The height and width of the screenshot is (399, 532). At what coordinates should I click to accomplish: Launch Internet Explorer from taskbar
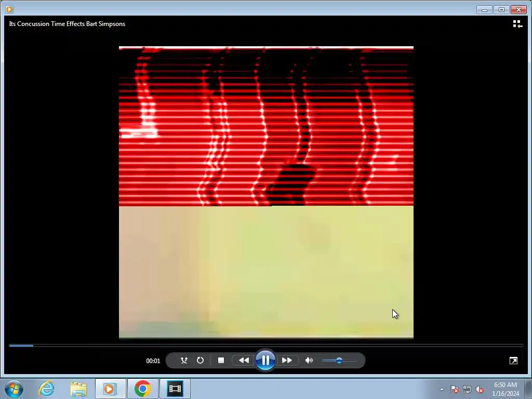(x=46, y=389)
